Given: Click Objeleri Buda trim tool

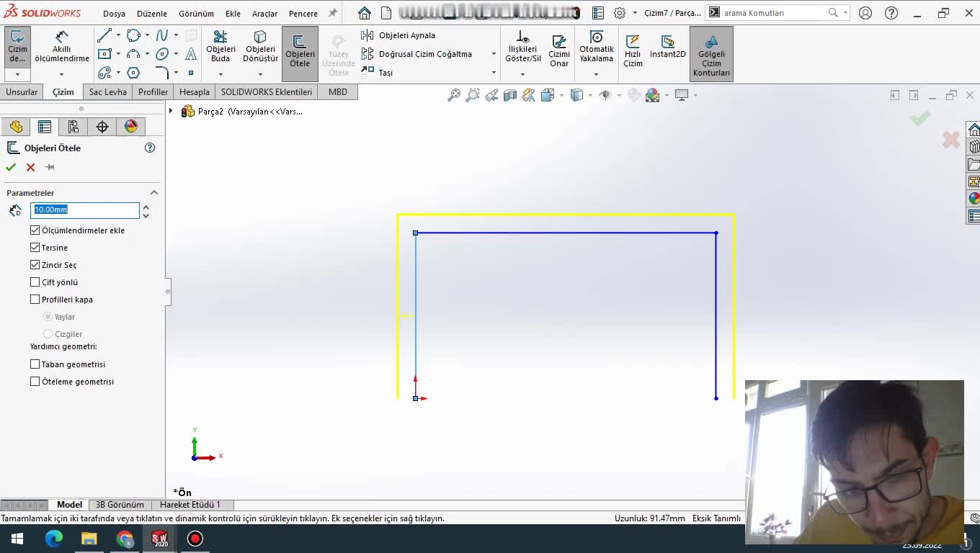Looking at the screenshot, I should tap(220, 47).
